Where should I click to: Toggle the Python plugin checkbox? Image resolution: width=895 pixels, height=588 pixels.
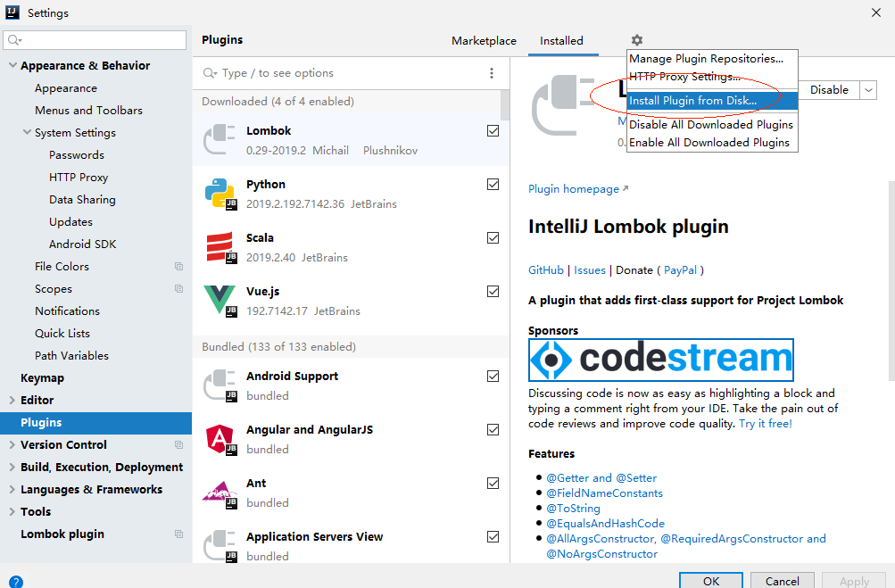493,185
